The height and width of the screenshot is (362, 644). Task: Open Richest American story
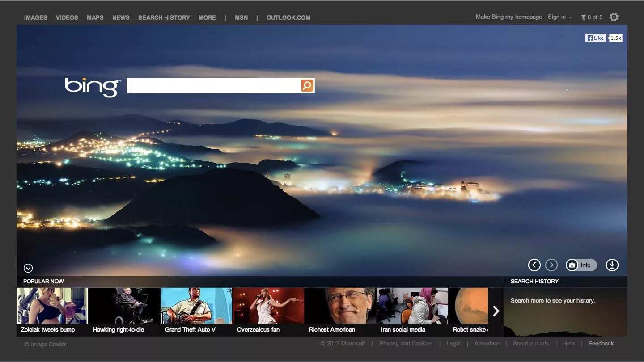[340, 311]
